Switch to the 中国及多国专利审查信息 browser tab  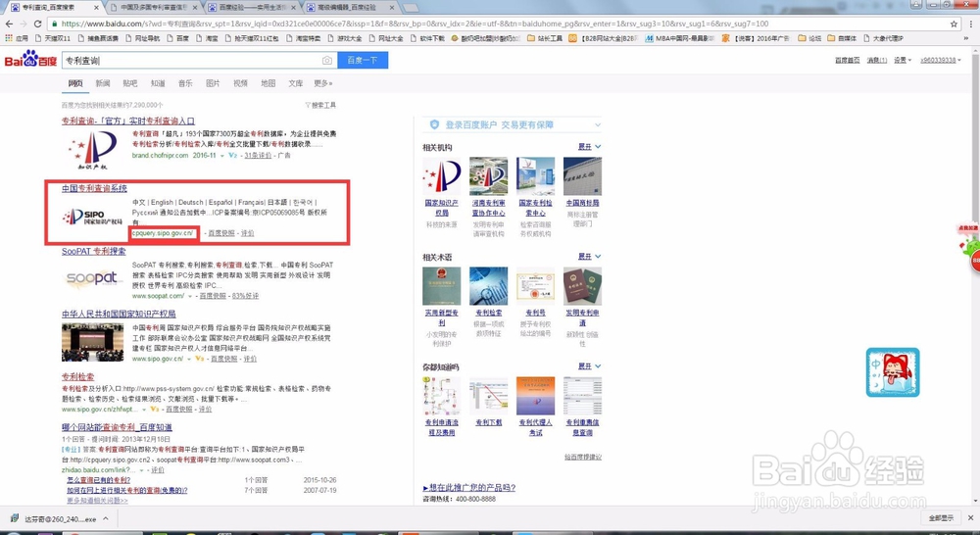tap(155, 8)
